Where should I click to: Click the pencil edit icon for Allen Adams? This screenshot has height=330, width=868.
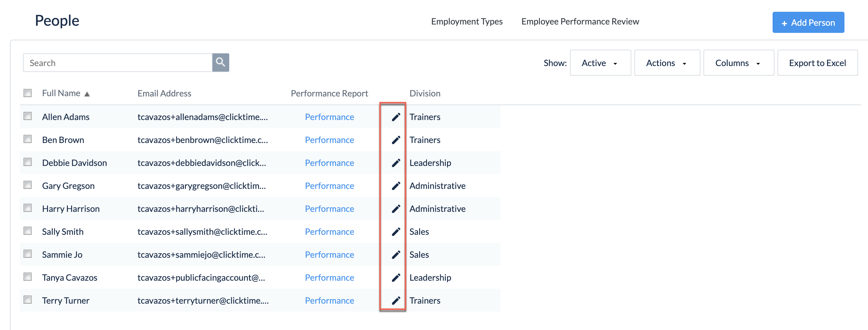396,117
